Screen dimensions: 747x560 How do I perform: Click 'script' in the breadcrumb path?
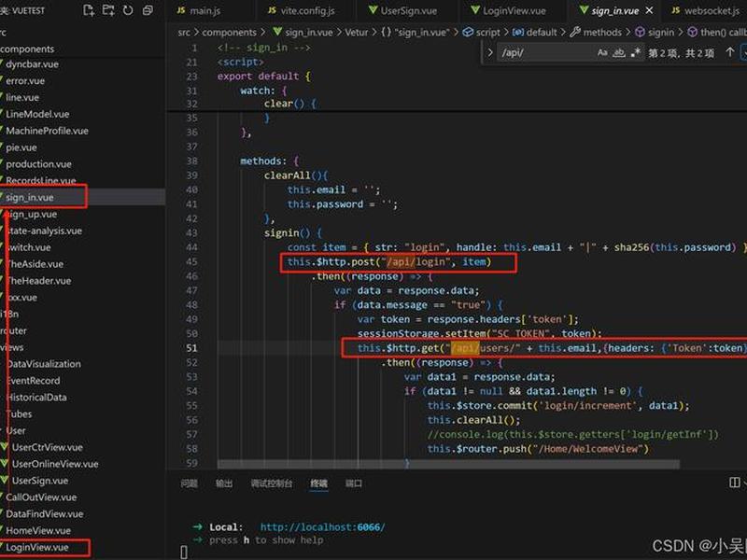(488, 33)
